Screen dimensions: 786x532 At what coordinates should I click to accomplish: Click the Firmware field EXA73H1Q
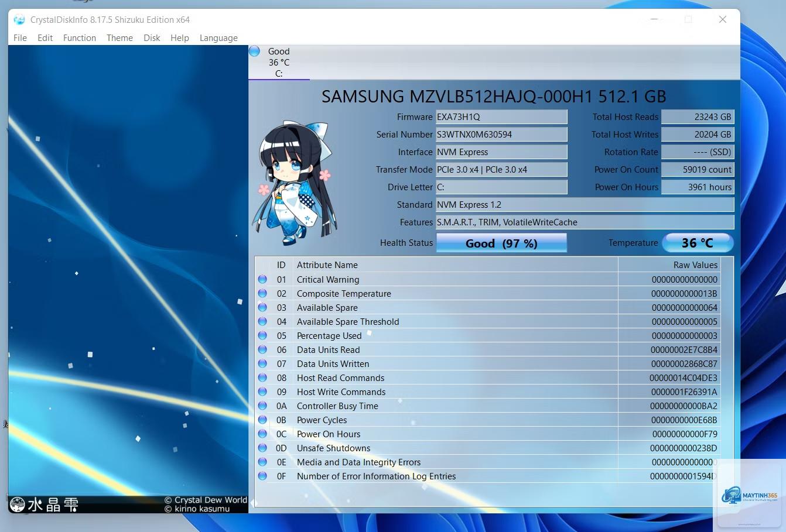[x=501, y=117]
